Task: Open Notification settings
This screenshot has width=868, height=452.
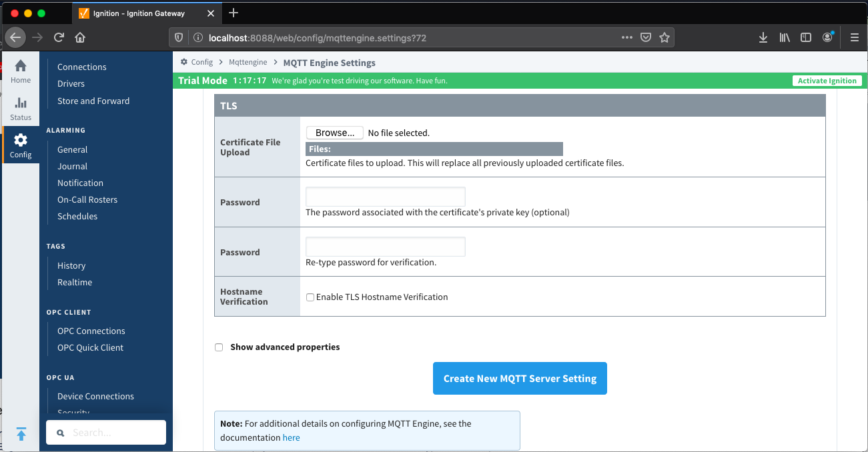Action: tap(80, 183)
